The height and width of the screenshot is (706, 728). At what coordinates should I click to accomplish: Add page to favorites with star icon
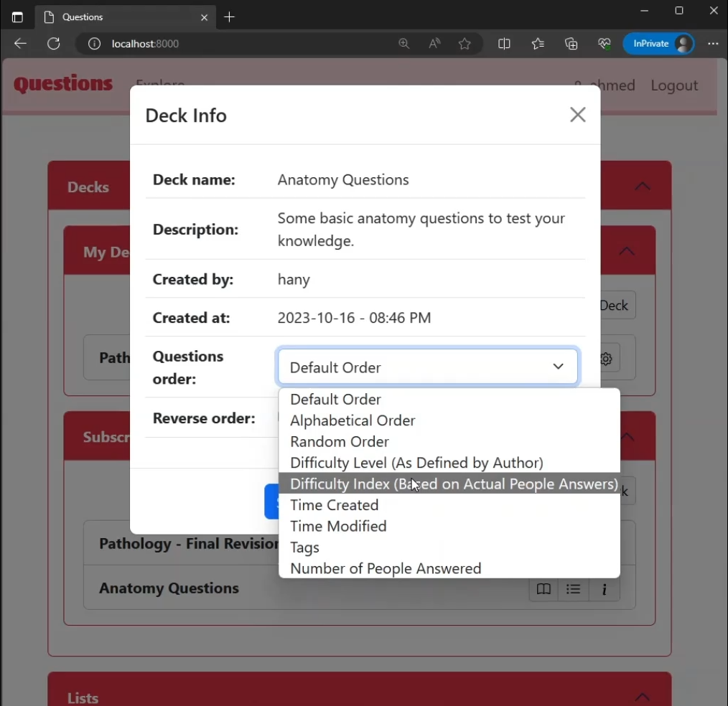[465, 44]
